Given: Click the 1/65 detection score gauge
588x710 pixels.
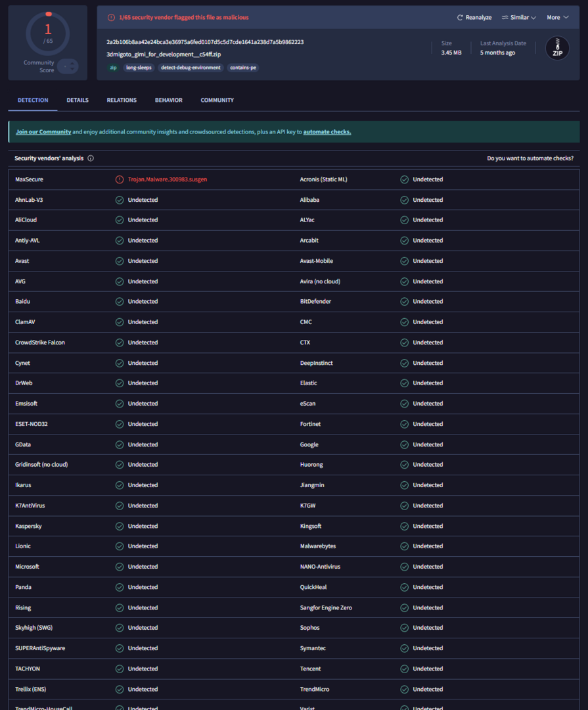Looking at the screenshot, I should pyautogui.click(x=47, y=34).
